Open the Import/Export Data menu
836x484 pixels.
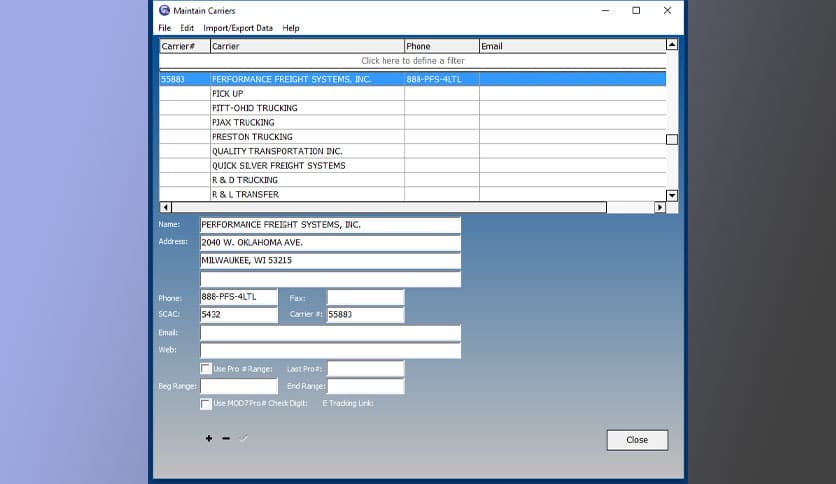pyautogui.click(x=237, y=28)
